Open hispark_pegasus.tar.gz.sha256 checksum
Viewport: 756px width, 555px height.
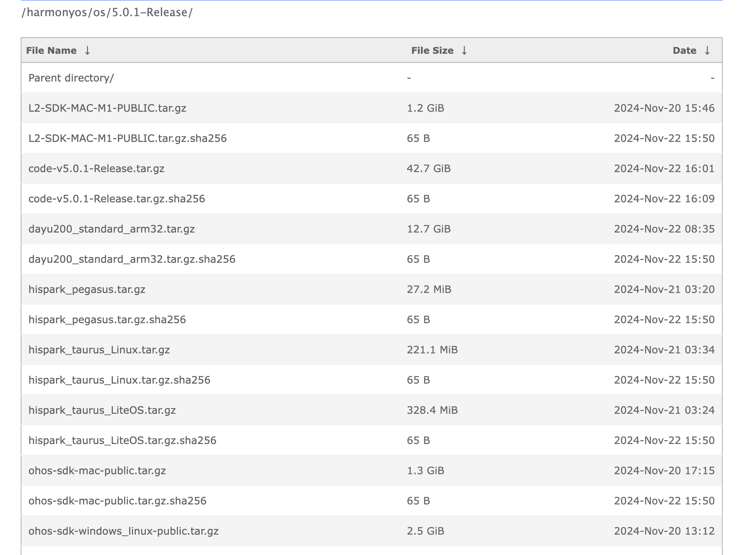[107, 320]
